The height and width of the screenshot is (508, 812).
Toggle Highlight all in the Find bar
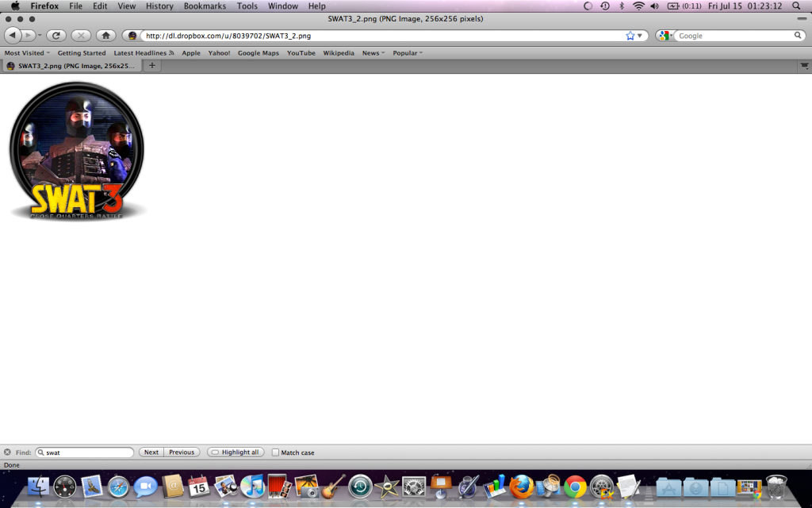click(236, 452)
